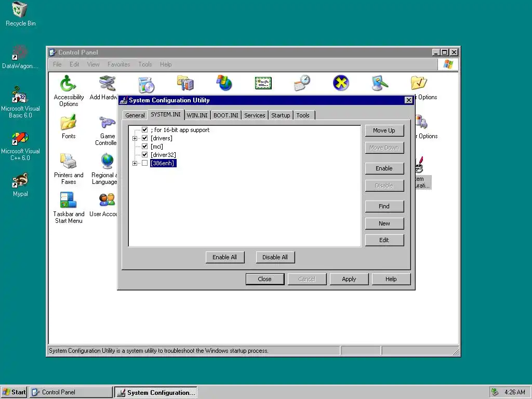
Task: Click the Edit button in System Configuration
Action: coord(384,240)
